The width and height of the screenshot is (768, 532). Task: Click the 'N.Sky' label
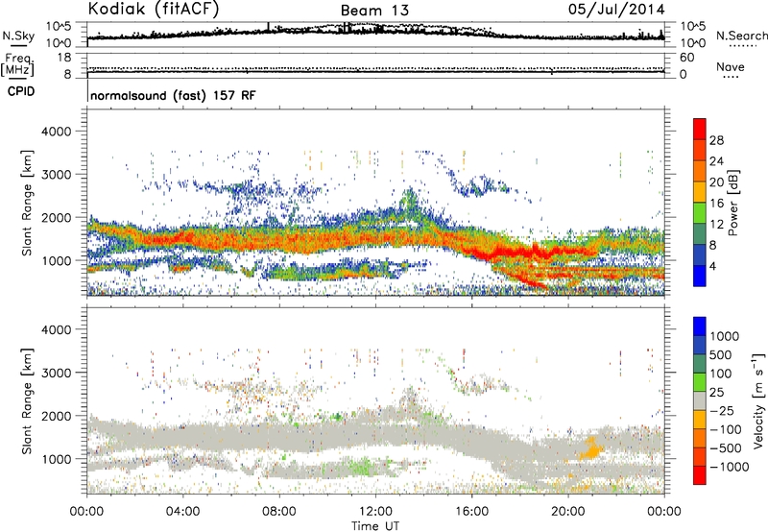18,36
